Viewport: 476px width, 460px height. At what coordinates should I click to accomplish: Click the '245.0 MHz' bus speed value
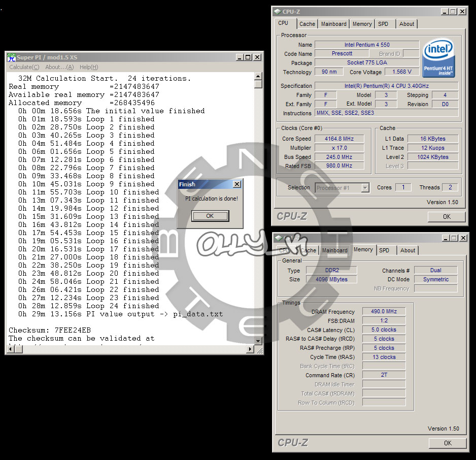pyautogui.click(x=339, y=157)
